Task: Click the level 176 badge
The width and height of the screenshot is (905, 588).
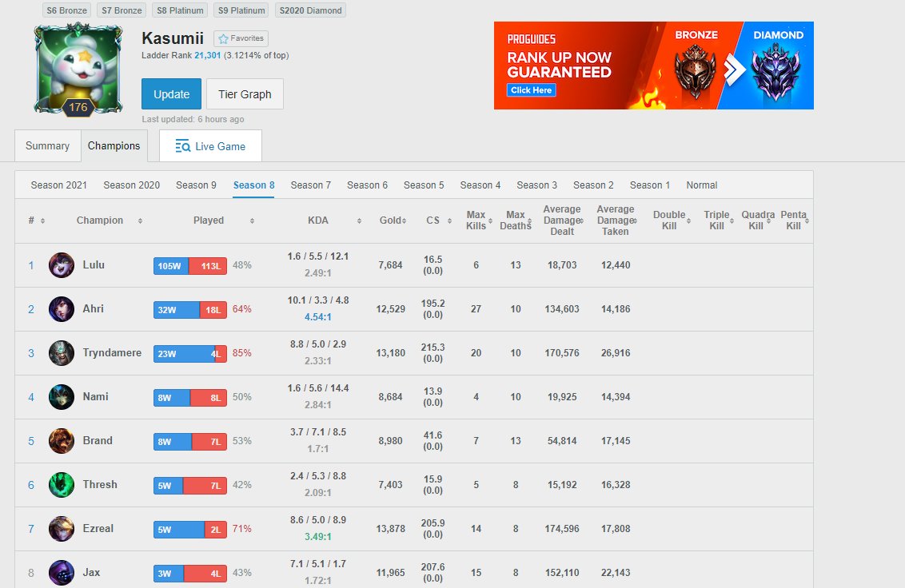Action: tap(78, 107)
